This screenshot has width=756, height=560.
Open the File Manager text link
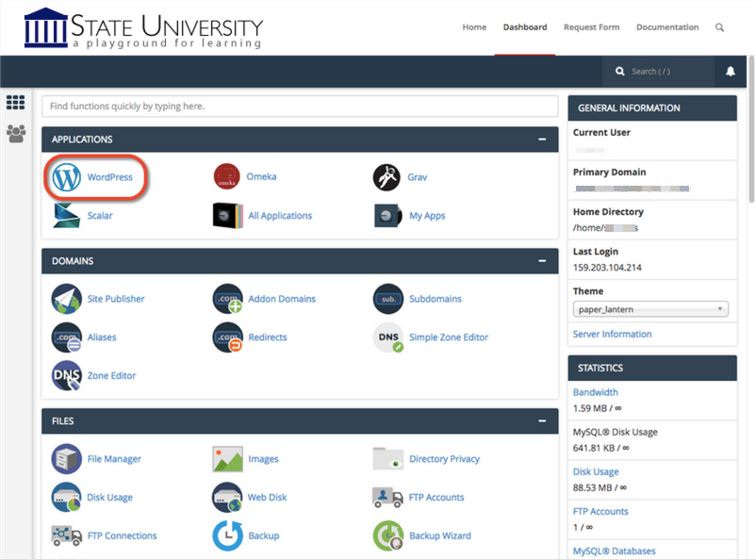[x=114, y=459]
